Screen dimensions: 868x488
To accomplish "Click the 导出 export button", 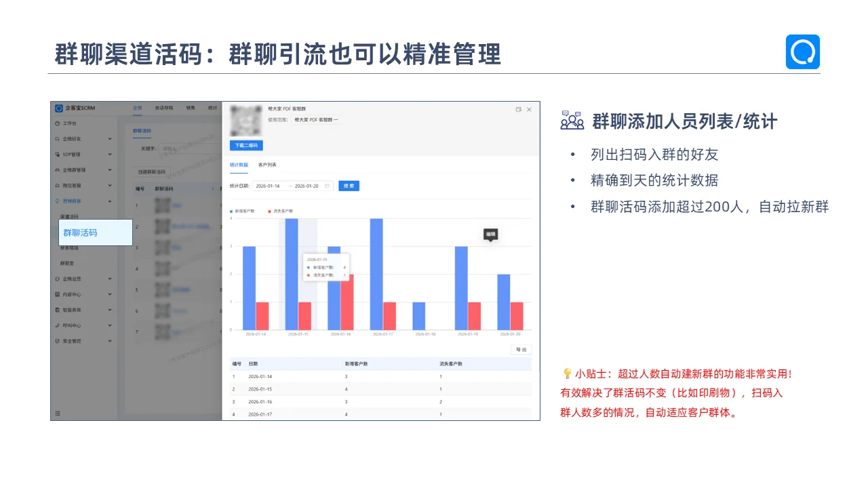I will click(x=521, y=350).
